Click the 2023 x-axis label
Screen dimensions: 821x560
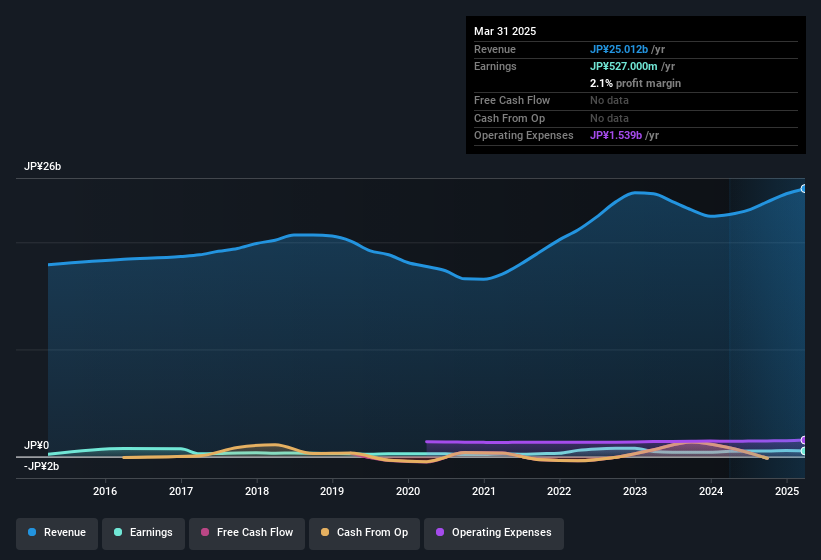(635, 491)
